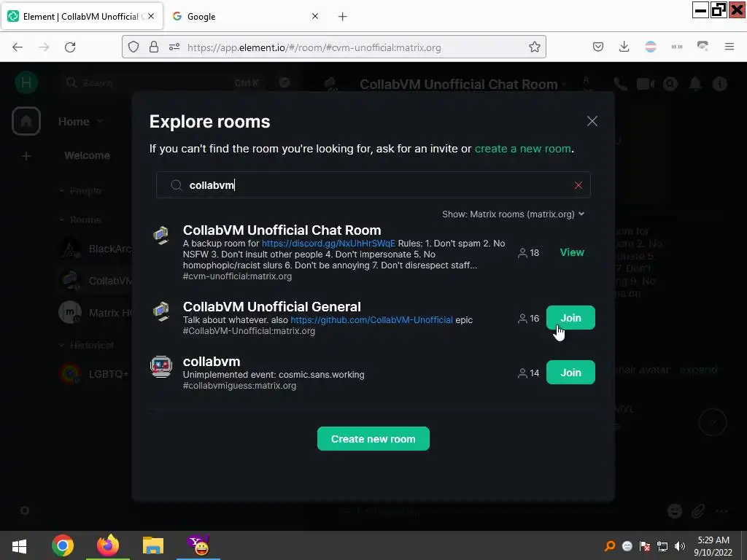Open Yahoo Messenger from the taskbar
This screenshot has height=560, width=747.
pos(198,545)
